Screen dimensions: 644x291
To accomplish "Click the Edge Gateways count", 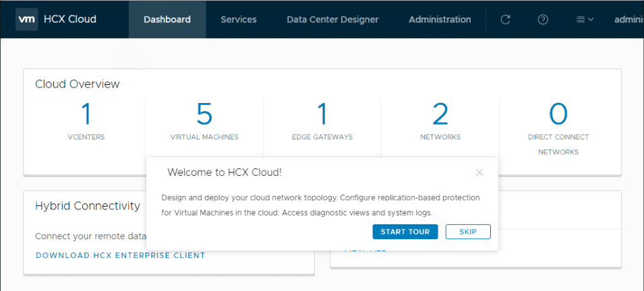I will 322,115.
